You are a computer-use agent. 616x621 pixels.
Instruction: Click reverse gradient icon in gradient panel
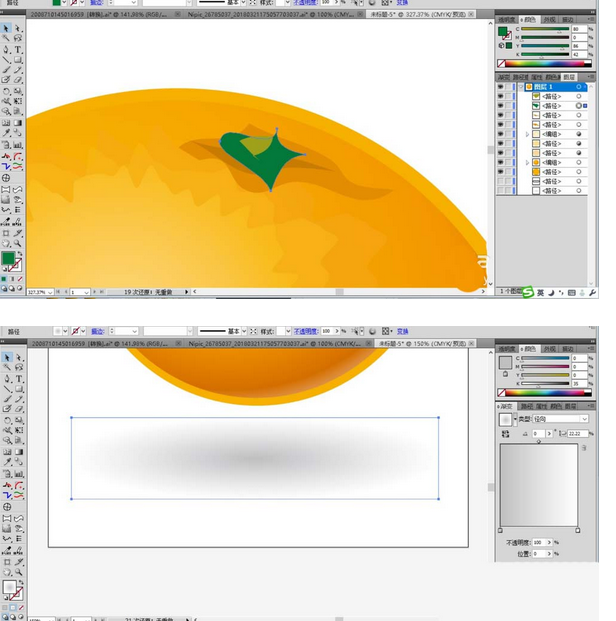pos(505,434)
